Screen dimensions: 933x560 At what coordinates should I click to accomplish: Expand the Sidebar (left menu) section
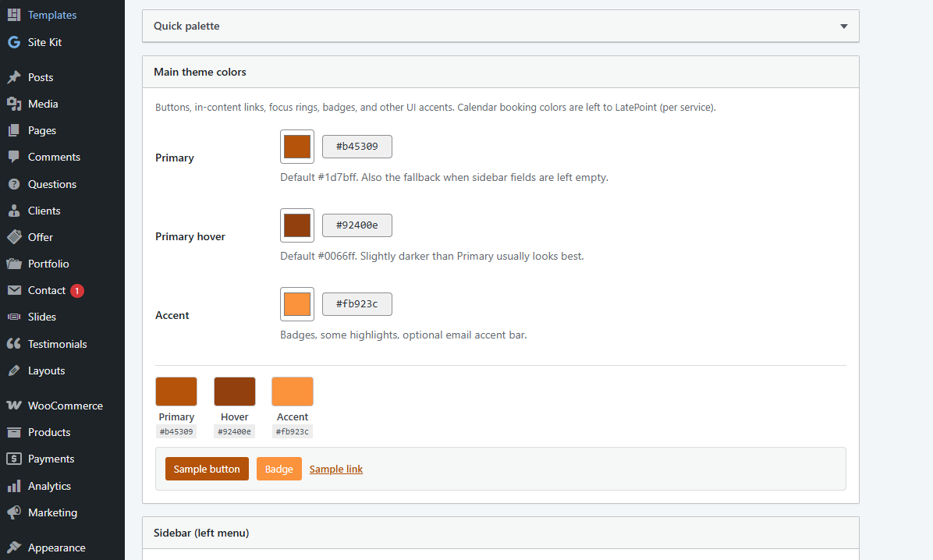click(x=500, y=533)
